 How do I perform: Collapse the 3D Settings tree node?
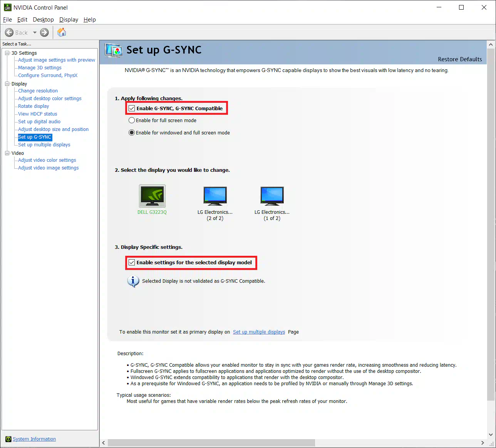tap(7, 53)
